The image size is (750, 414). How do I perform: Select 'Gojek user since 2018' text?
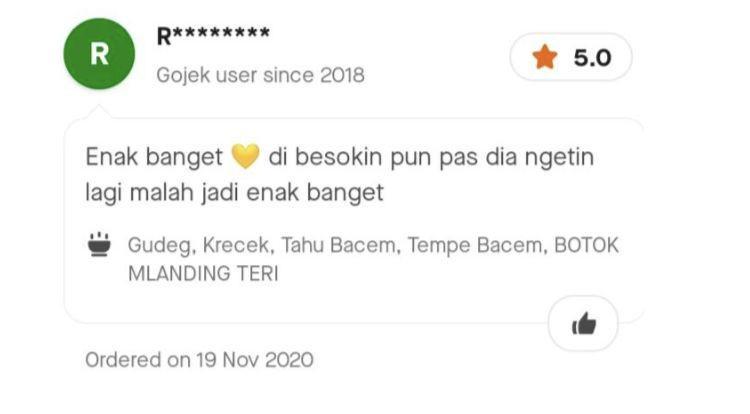point(261,75)
